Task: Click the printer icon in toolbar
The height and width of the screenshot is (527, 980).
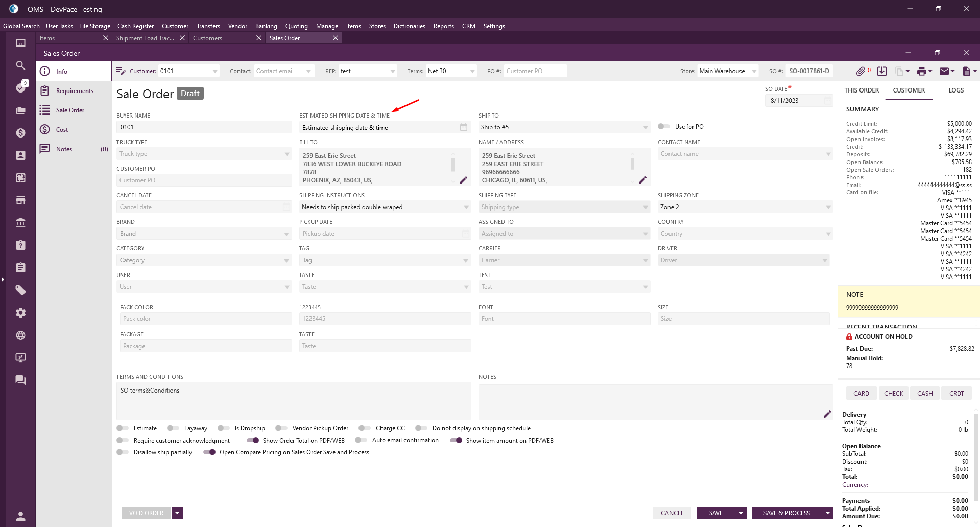Action: pyautogui.click(x=921, y=71)
